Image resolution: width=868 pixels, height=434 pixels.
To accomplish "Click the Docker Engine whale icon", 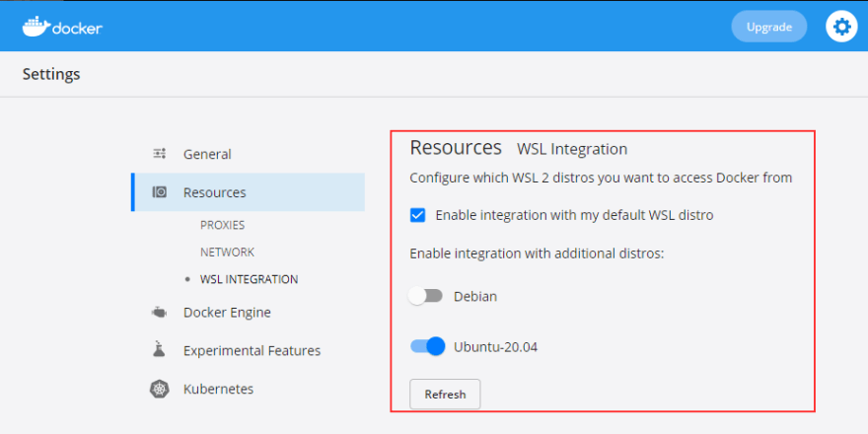I will click(x=160, y=313).
